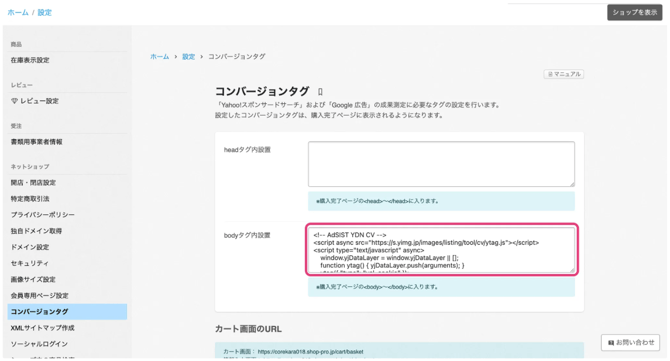Grab the head text area resize handle
This screenshot has height=361, width=670.
(x=572, y=184)
